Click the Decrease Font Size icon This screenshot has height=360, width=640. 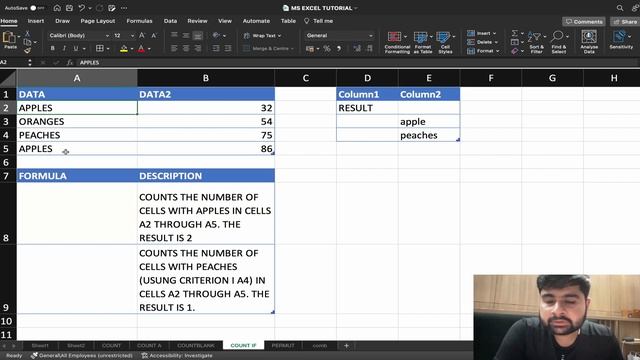tap(154, 36)
